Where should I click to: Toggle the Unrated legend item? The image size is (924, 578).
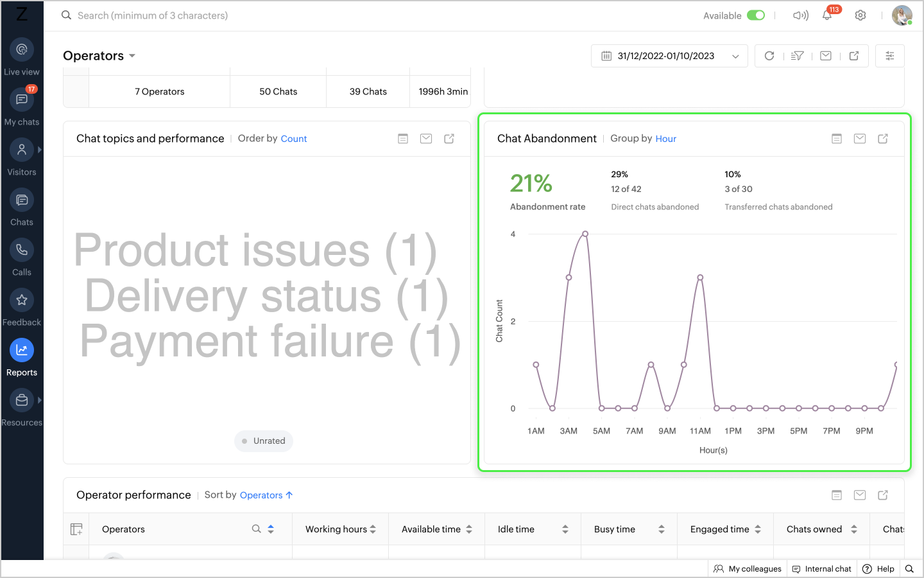(x=264, y=441)
